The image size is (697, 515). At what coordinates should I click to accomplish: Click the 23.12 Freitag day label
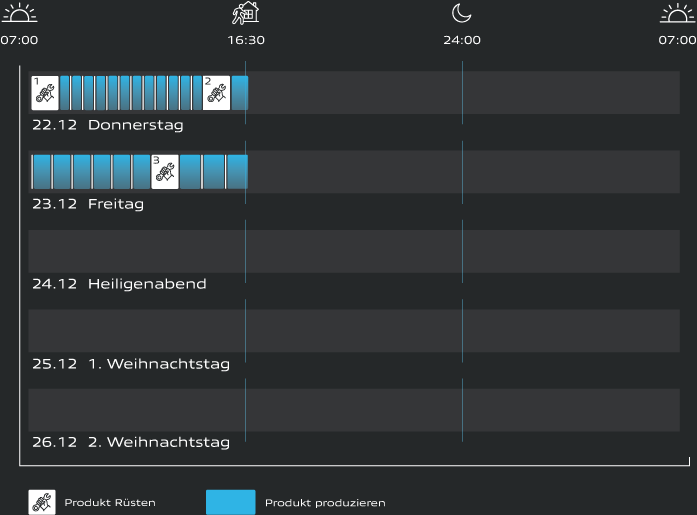point(88,204)
